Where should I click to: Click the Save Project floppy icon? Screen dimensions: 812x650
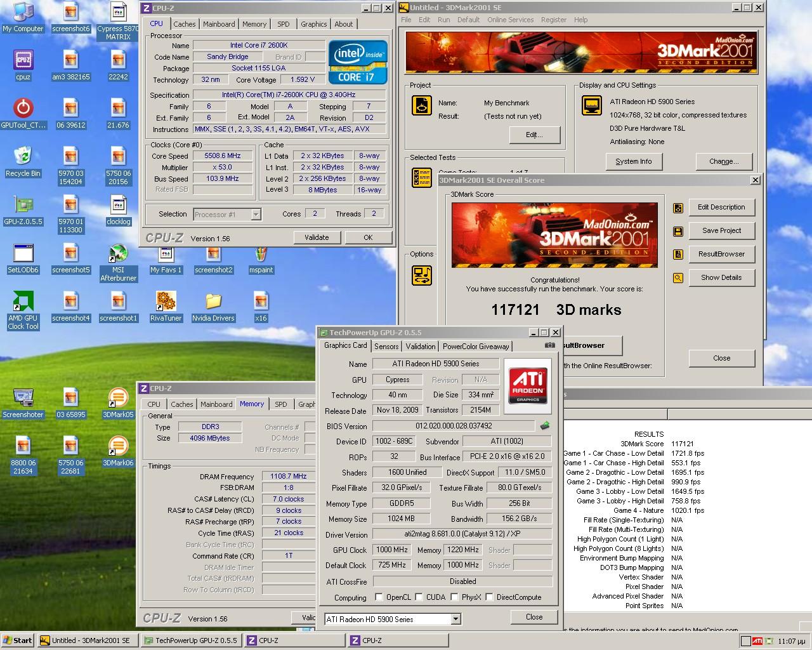click(x=678, y=230)
